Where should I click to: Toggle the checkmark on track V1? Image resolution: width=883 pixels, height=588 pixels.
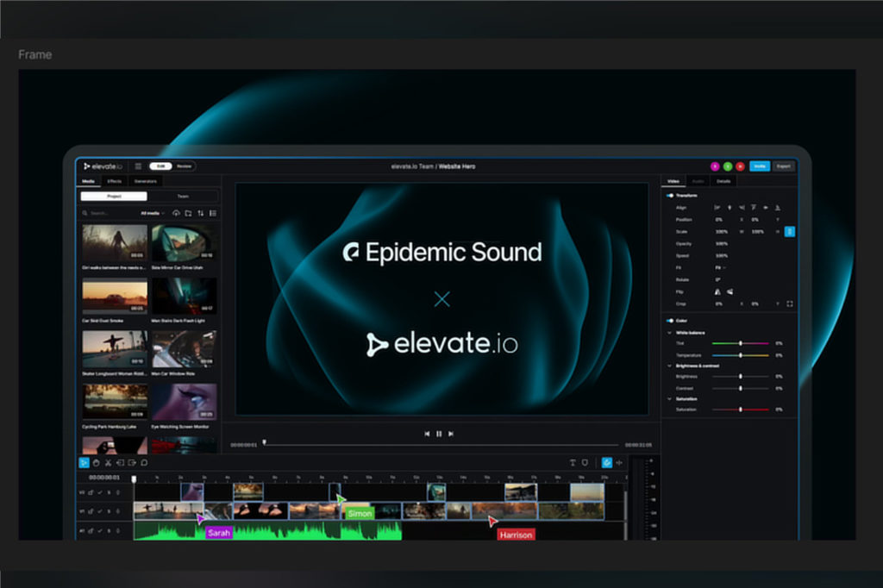(x=100, y=511)
